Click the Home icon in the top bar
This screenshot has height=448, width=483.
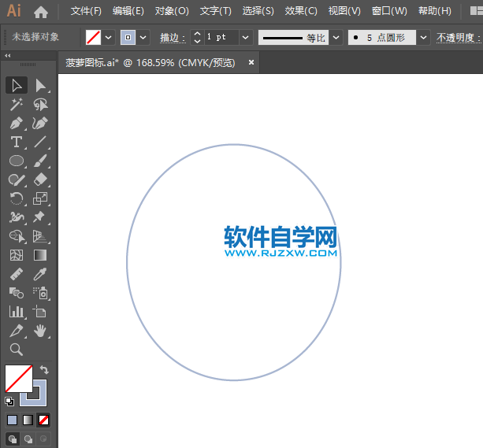tap(41, 11)
